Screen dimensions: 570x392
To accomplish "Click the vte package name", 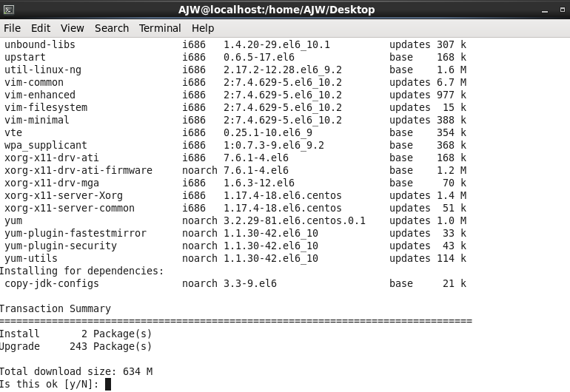I will pos(13,132).
